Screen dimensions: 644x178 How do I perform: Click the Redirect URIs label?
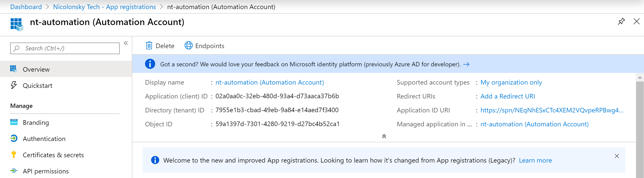pos(416,96)
